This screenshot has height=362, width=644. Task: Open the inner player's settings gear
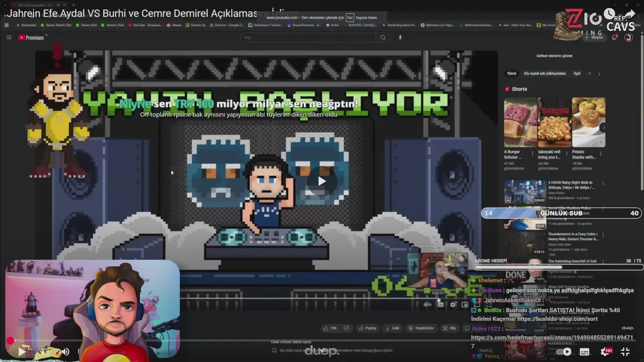coord(453,304)
